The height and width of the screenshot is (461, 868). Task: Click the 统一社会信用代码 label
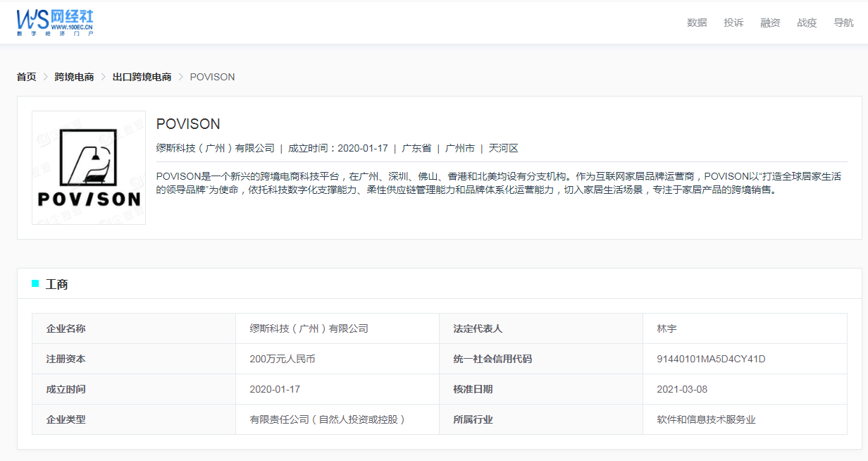[x=492, y=359]
